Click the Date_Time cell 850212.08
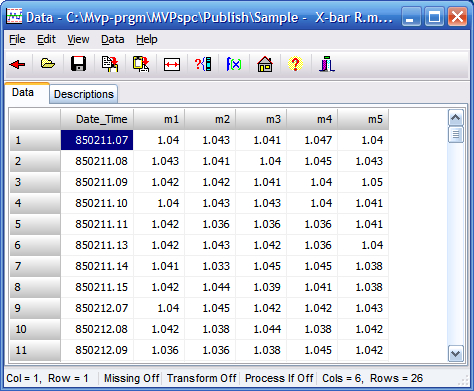The height and width of the screenshot is (391, 474). pos(97,329)
